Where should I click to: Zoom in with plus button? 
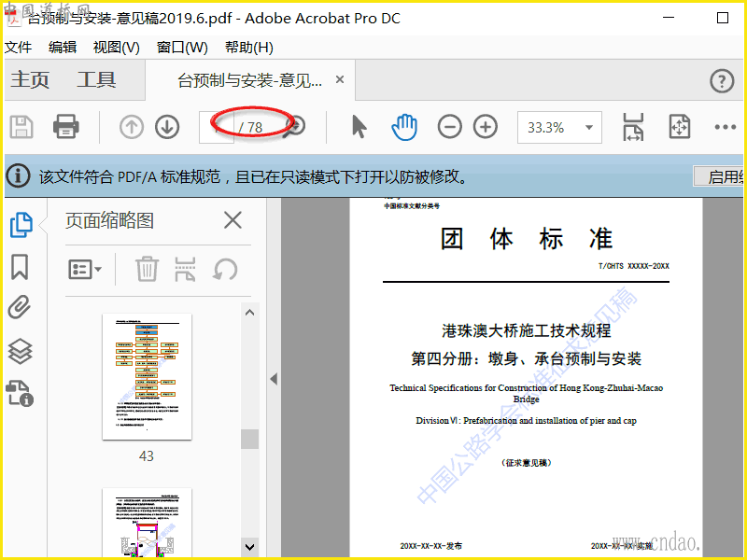pyautogui.click(x=486, y=127)
